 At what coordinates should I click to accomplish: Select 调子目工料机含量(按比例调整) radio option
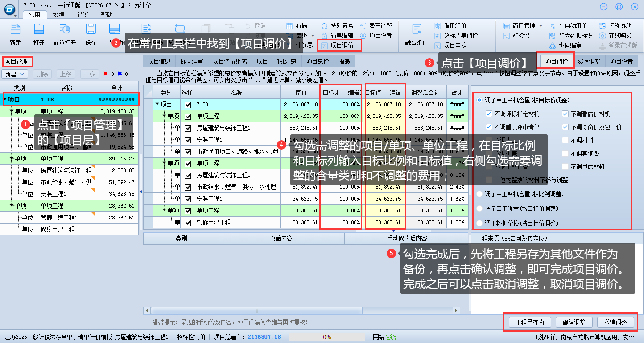(x=480, y=194)
